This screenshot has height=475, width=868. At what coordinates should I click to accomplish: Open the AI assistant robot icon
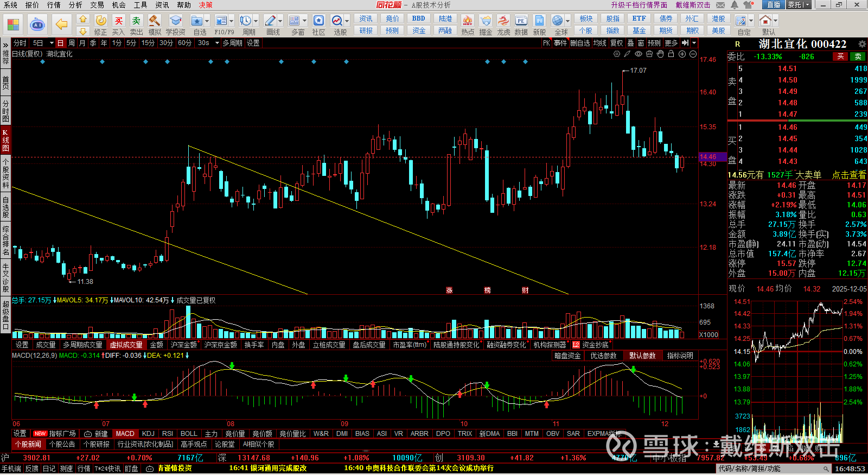click(x=37, y=24)
